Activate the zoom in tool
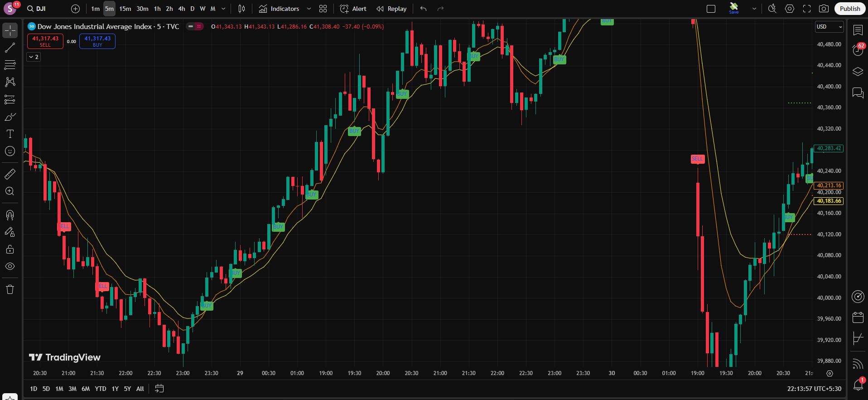 [x=10, y=191]
